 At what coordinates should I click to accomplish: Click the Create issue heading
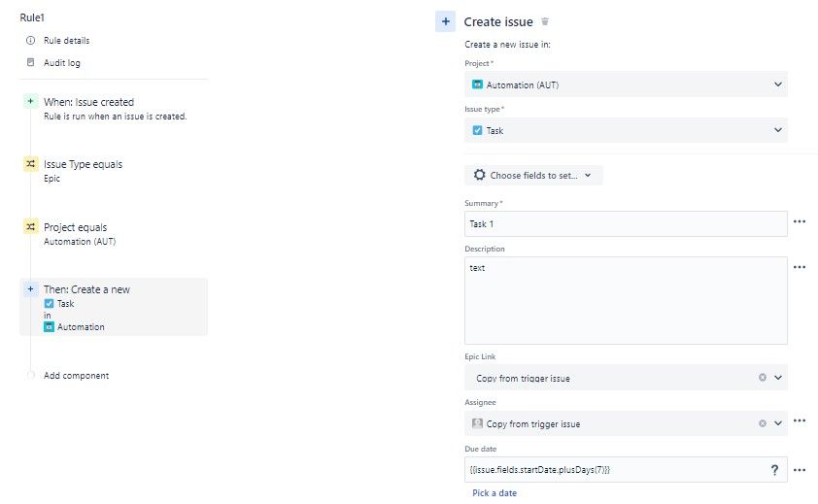pos(498,22)
